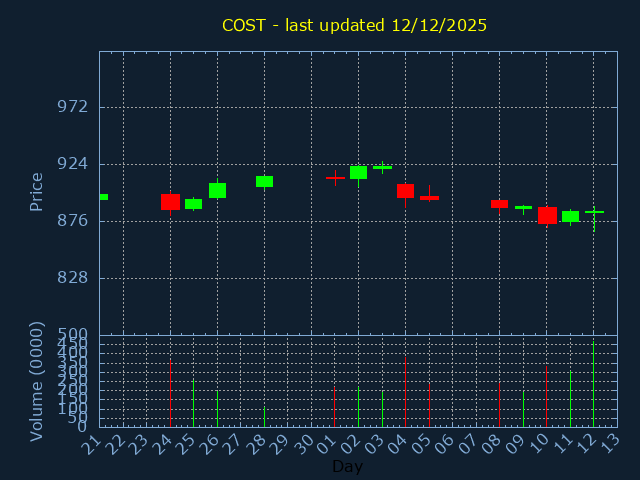Click the day 30 tick label

coord(303,445)
